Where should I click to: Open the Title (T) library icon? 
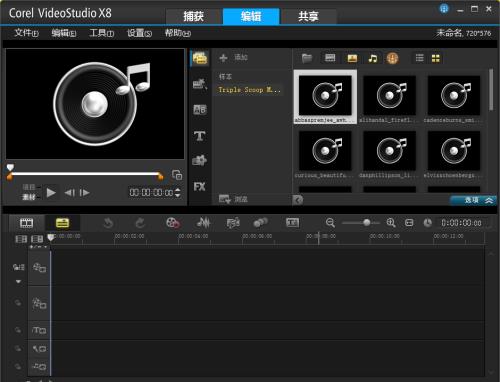200,136
